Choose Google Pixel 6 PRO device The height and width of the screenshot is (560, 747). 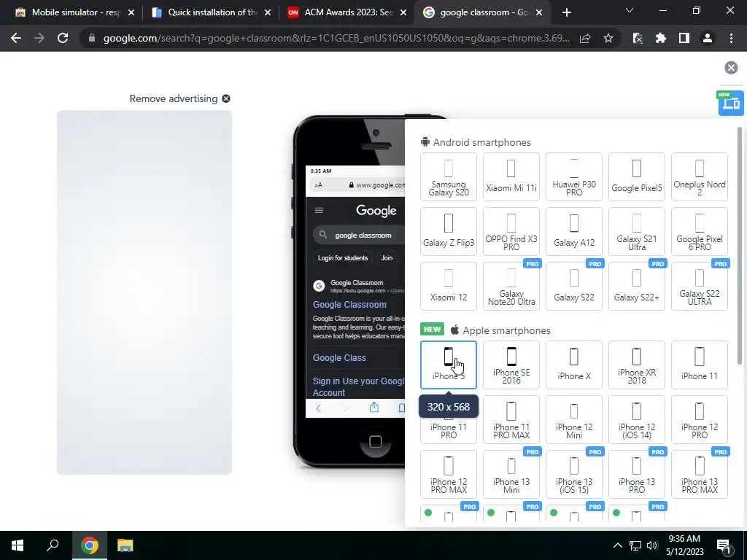(700, 231)
